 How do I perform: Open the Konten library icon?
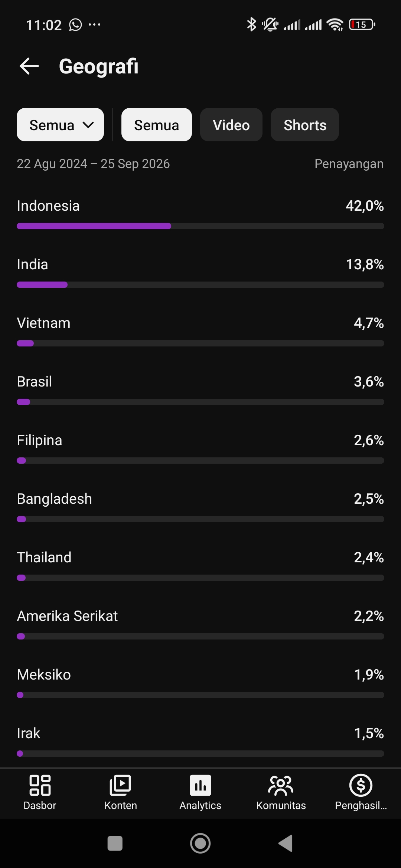pyautogui.click(x=120, y=785)
